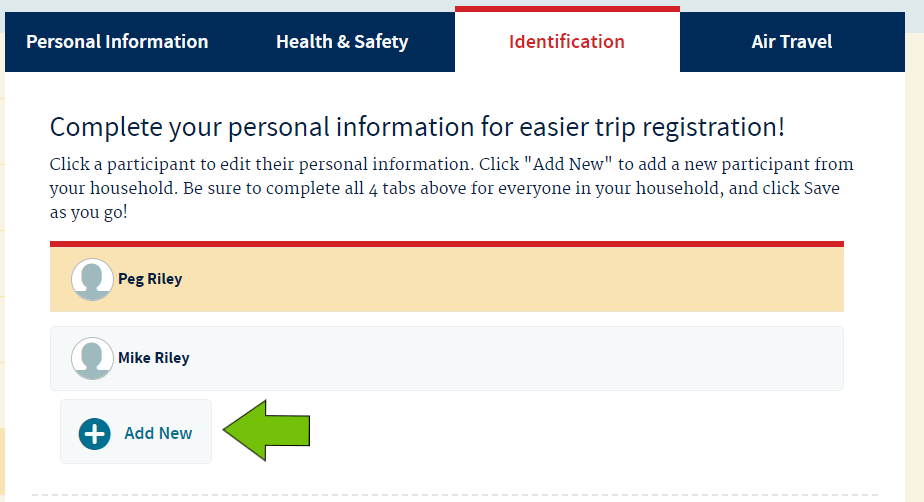Viewport: 924px width, 502px height.
Task: Click the red bar above participant list
Action: tap(447, 244)
